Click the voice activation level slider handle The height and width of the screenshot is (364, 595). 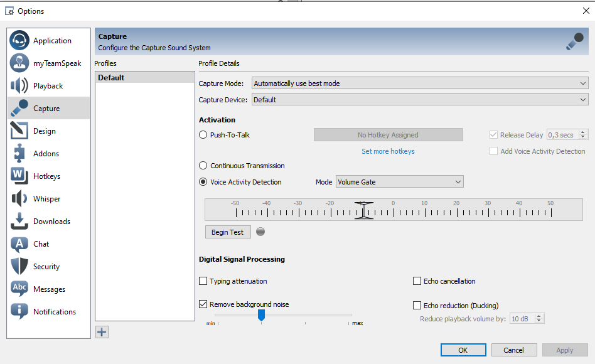(x=363, y=210)
